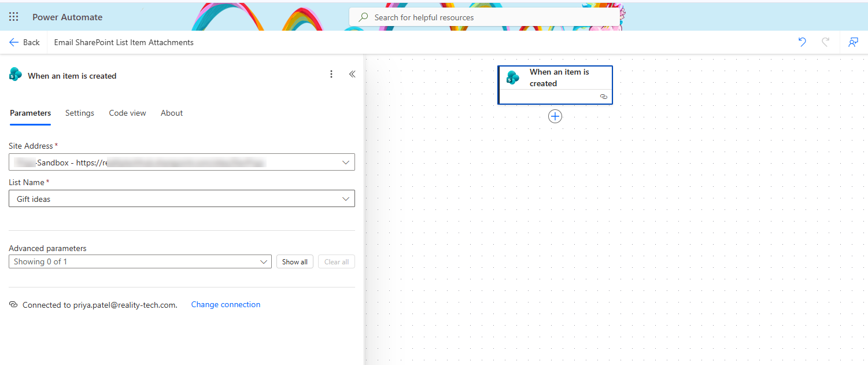Open the About tab

click(x=172, y=113)
